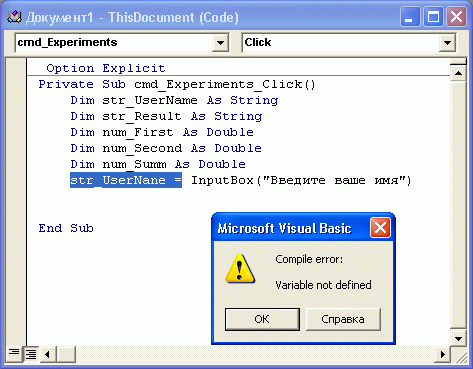
Task: Click the 'Compile error:' text
Action: point(309,259)
